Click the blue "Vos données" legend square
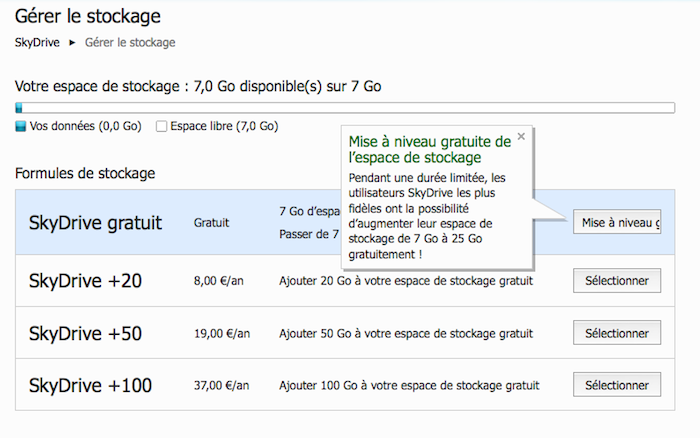Image resolution: width=700 pixels, height=438 pixels. [x=21, y=127]
